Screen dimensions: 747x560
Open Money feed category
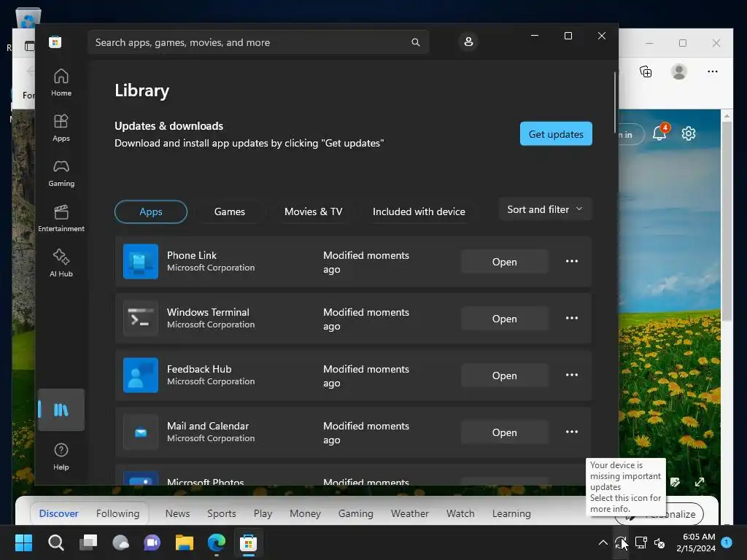[x=305, y=513]
